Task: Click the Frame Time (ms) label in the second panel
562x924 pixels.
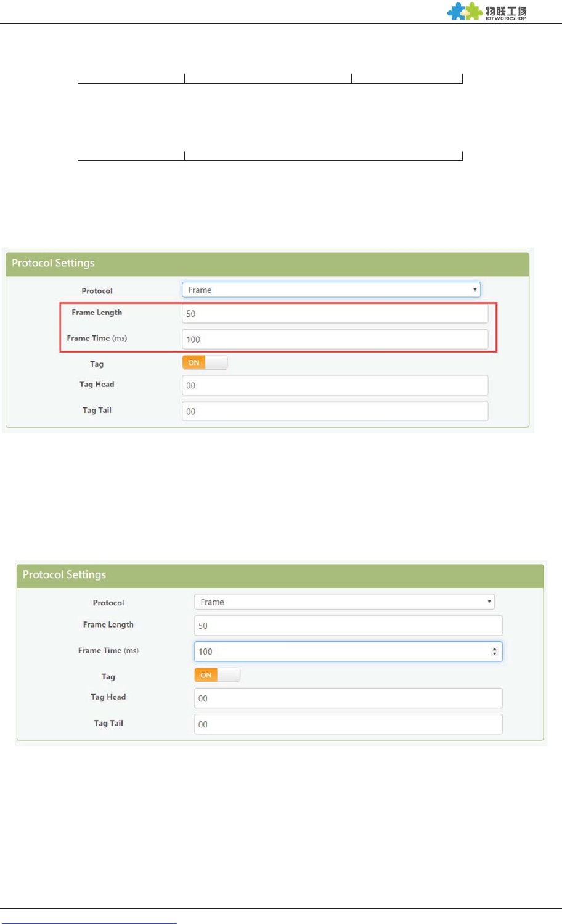Action: click(x=108, y=651)
